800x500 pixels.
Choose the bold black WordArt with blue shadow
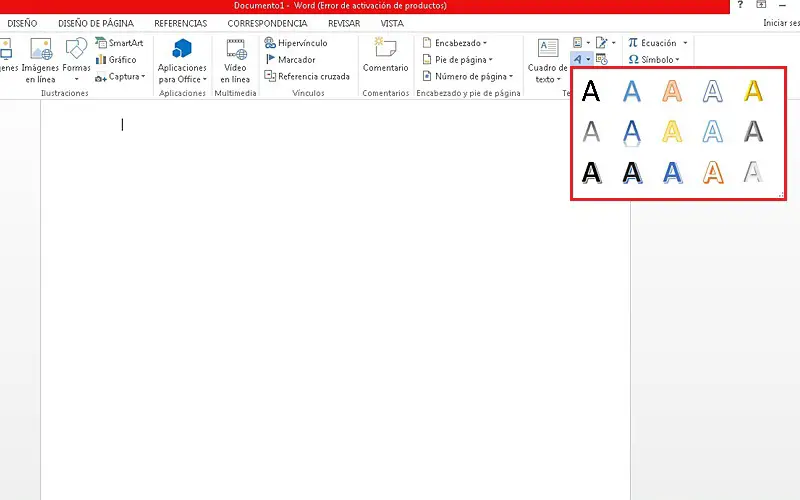(x=632, y=172)
